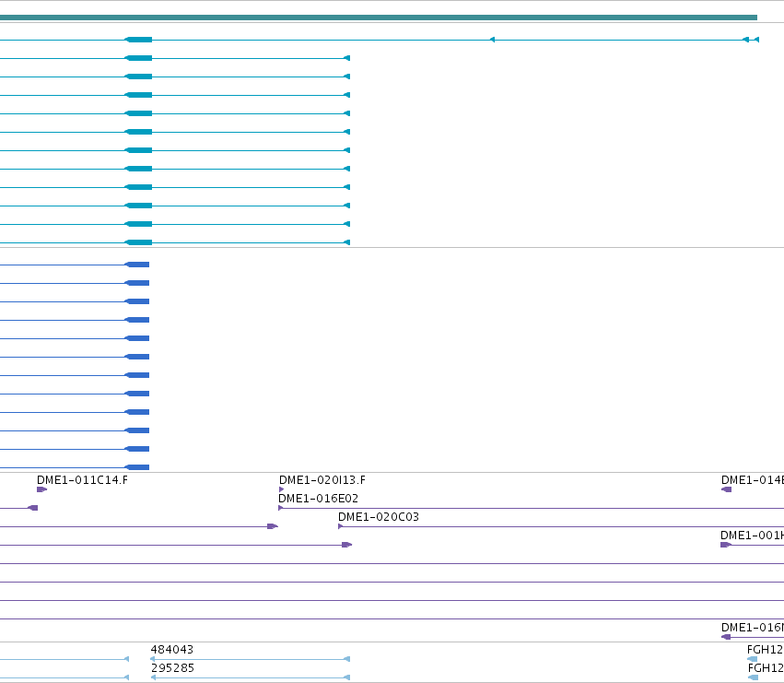Select the light blue 295285 feature line
784x683 pixels.
pos(250,678)
